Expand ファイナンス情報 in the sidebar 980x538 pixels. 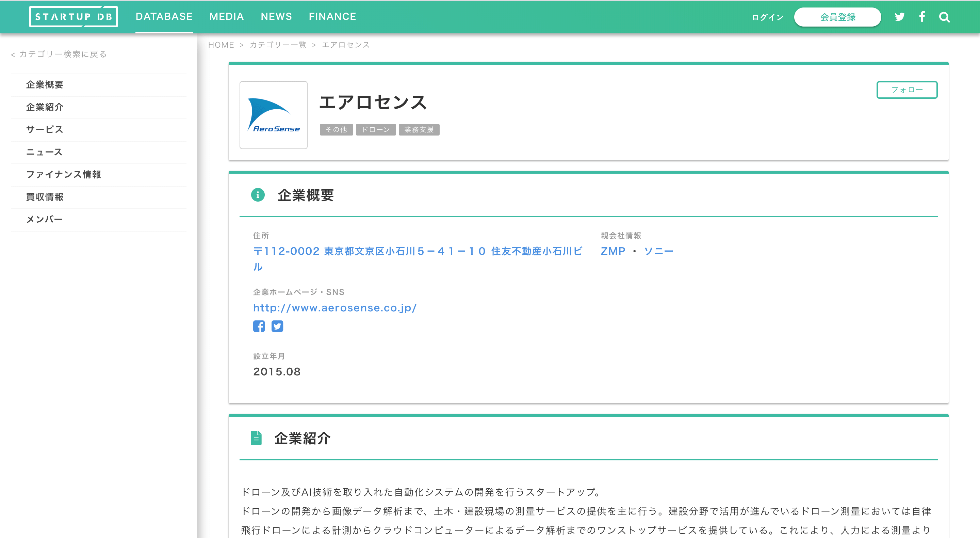pyautogui.click(x=64, y=174)
